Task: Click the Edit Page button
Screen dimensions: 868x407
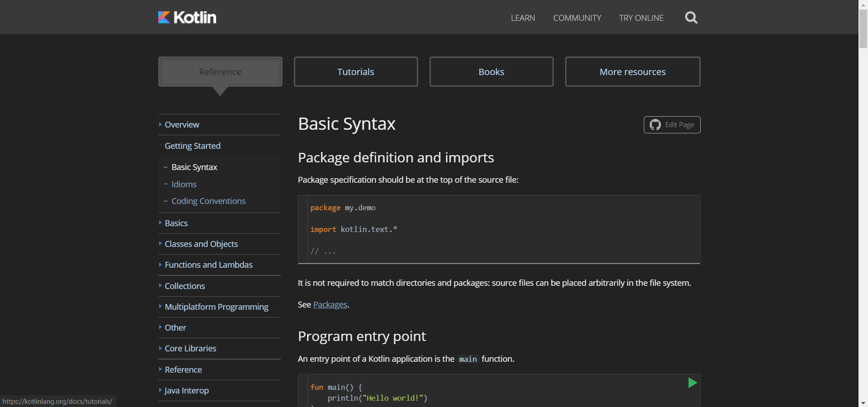Action: pos(672,125)
